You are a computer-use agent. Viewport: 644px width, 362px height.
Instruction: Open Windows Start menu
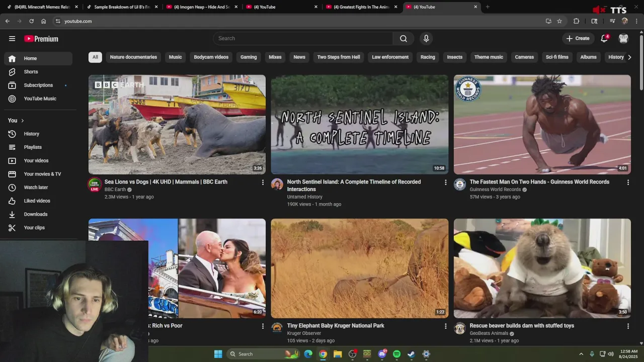click(218, 354)
